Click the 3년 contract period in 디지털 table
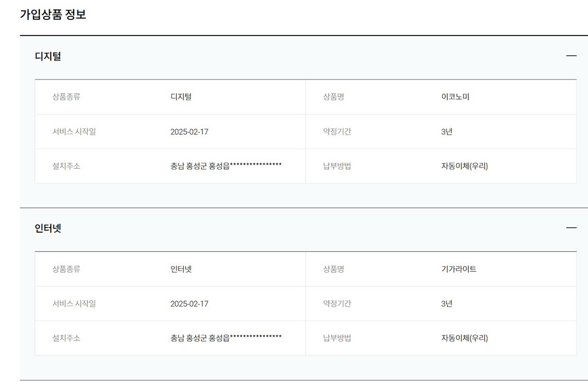This screenshot has height=392, width=588. [x=447, y=132]
